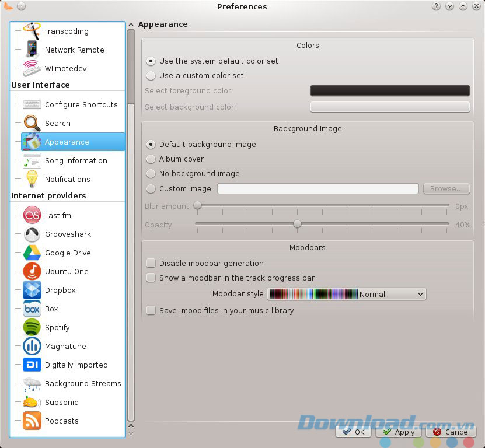Open the Moodbar style dropdown

[347, 294]
